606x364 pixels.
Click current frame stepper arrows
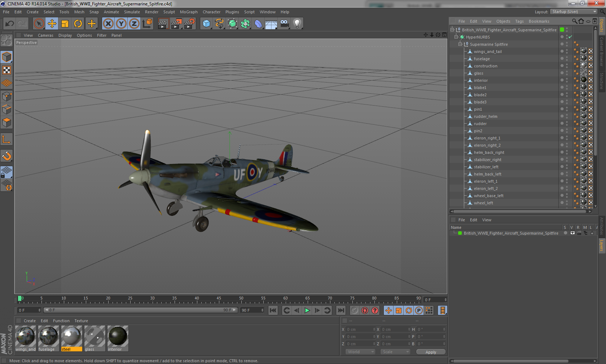tap(445, 300)
